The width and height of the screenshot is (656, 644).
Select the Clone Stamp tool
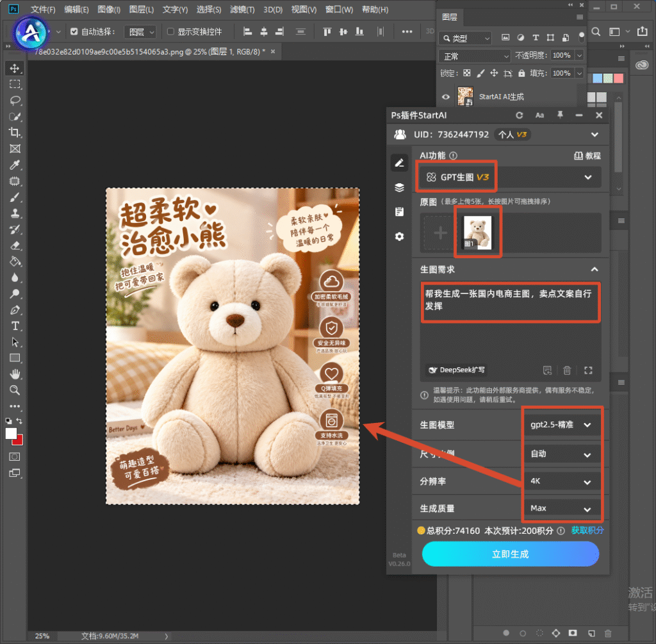click(x=15, y=213)
